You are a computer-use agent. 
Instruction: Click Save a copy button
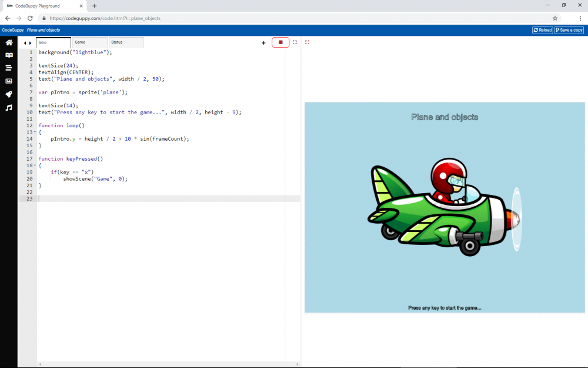(x=569, y=30)
